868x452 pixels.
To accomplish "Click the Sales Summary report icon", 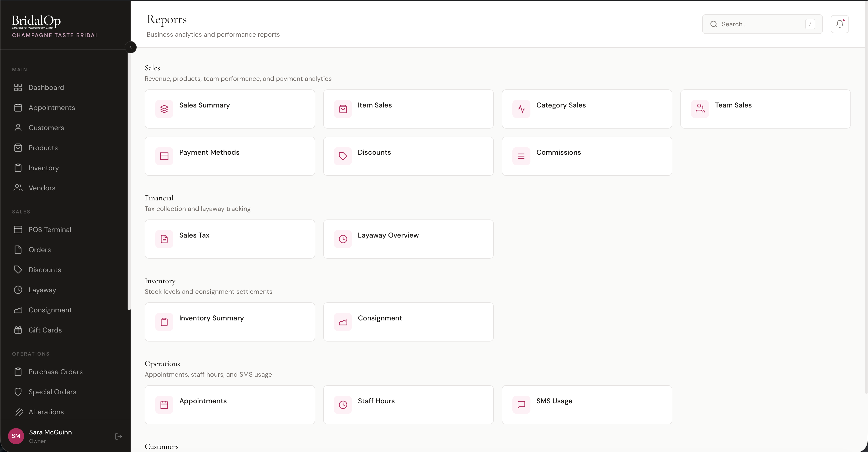I will tap(164, 109).
